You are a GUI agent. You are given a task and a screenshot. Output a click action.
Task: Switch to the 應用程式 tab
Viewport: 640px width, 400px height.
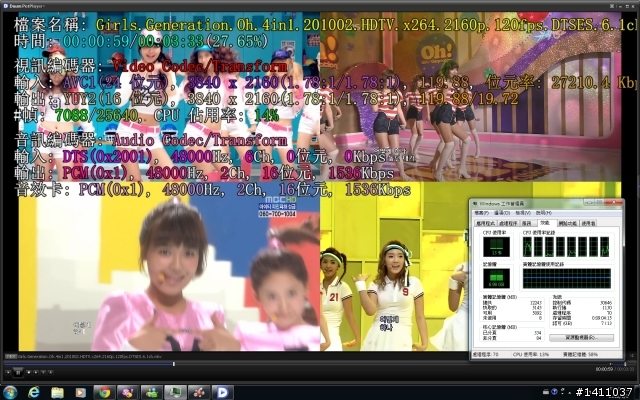tap(485, 223)
